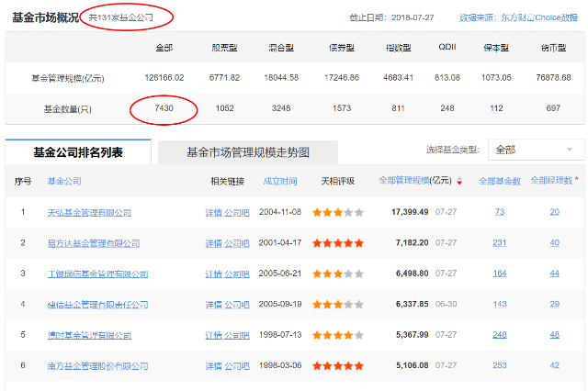Select 混合型 fund count 3248

click(x=281, y=108)
